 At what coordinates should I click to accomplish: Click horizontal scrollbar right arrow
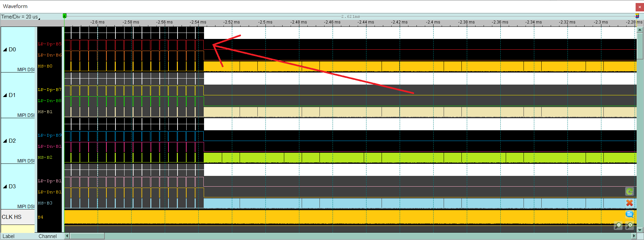(634, 236)
